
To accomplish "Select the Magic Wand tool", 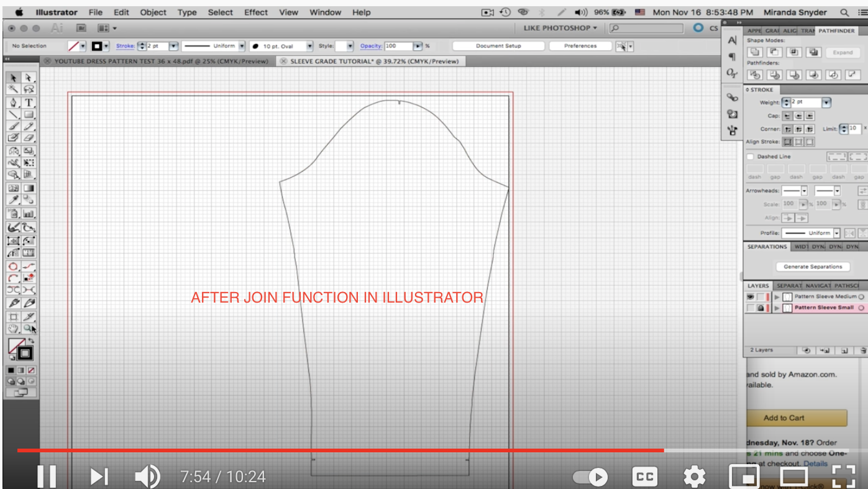I will 13,89.
